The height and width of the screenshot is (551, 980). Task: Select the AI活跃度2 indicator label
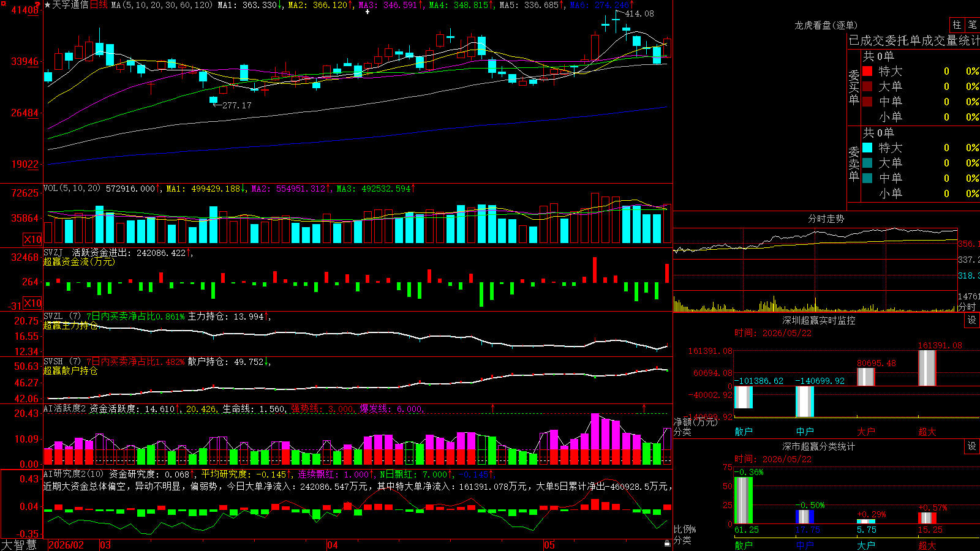[64, 408]
